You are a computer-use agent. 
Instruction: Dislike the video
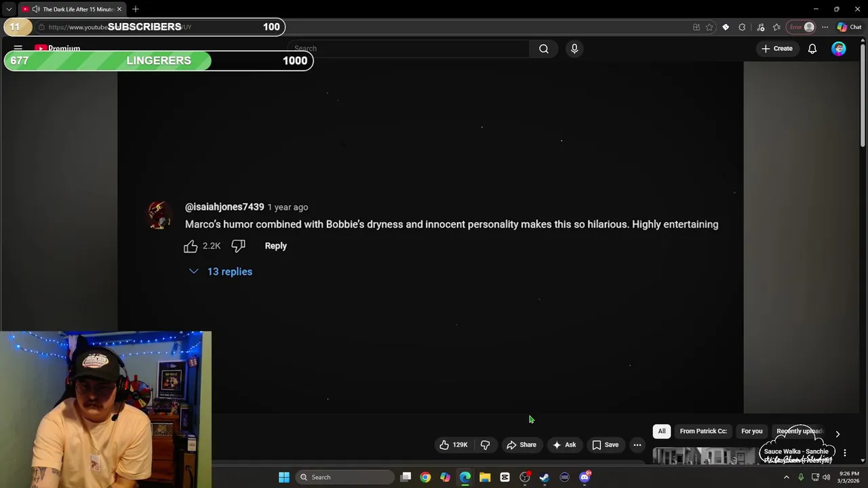point(485,445)
